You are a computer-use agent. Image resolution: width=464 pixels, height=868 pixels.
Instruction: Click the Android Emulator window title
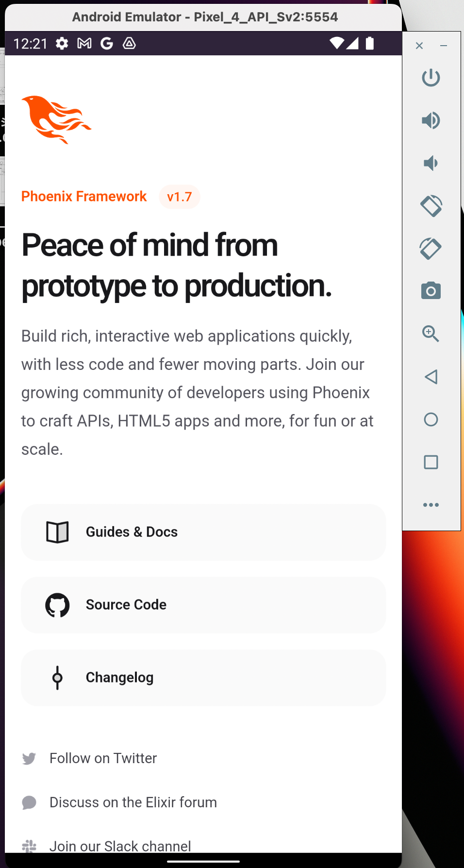point(205,17)
